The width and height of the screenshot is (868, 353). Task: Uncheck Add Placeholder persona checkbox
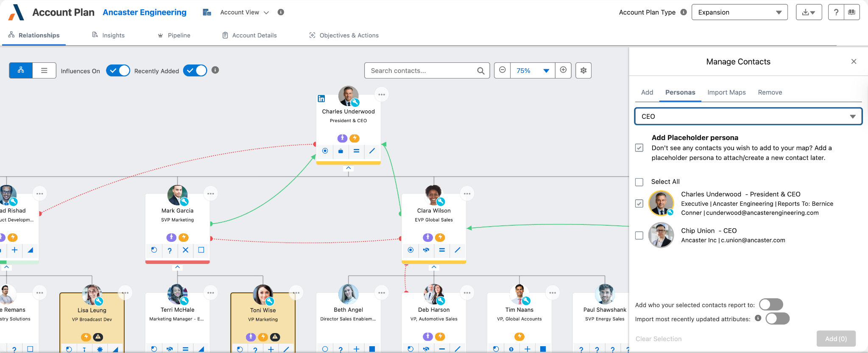(x=639, y=148)
